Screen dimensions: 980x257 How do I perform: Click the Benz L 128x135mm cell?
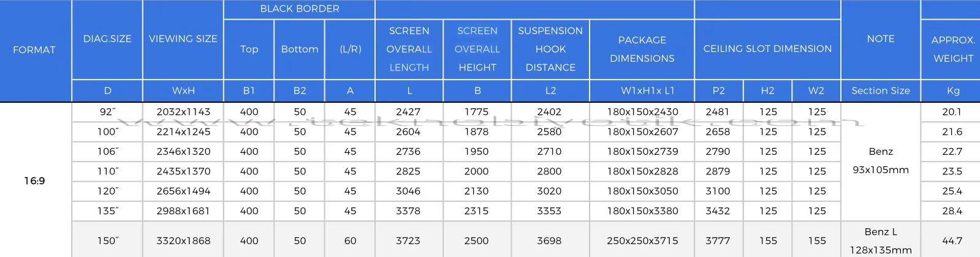(881, 240)
